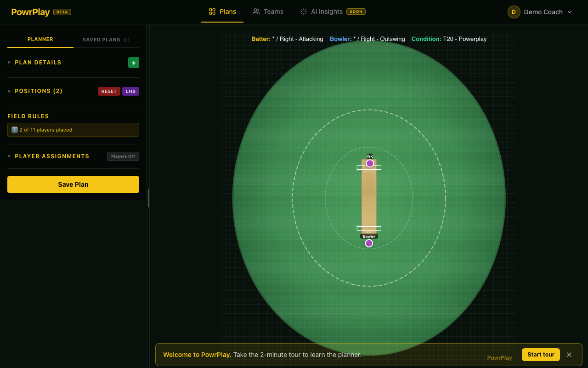Expand the Positions (2) section

pyautogui.click(x=35, y=91)
